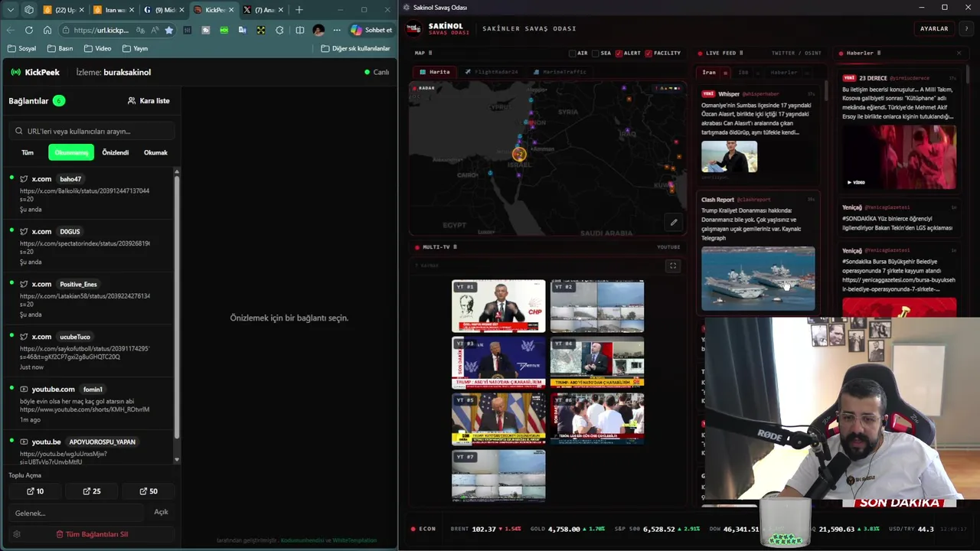Open browser extensions puzzle icon
The height and width of the screenshot is (551, 980).
coord(279,30)
